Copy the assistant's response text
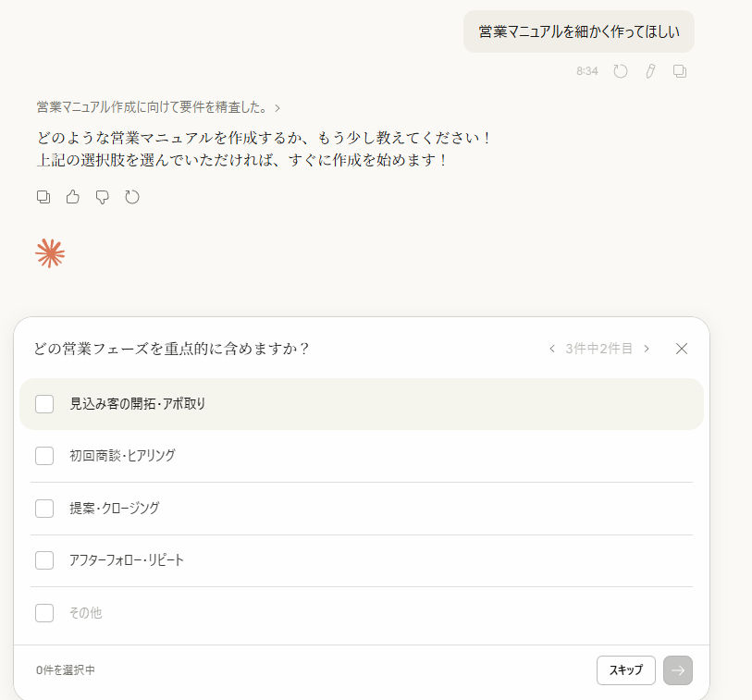This screenshot has height=700, width=752. coord(43,197)
